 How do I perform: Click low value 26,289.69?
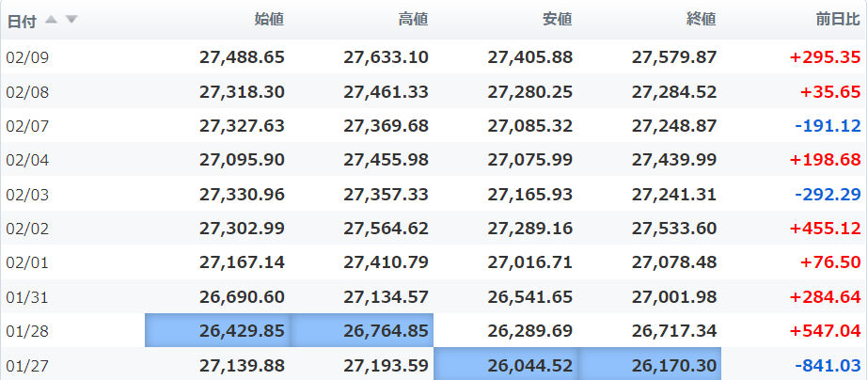[529, 331]
